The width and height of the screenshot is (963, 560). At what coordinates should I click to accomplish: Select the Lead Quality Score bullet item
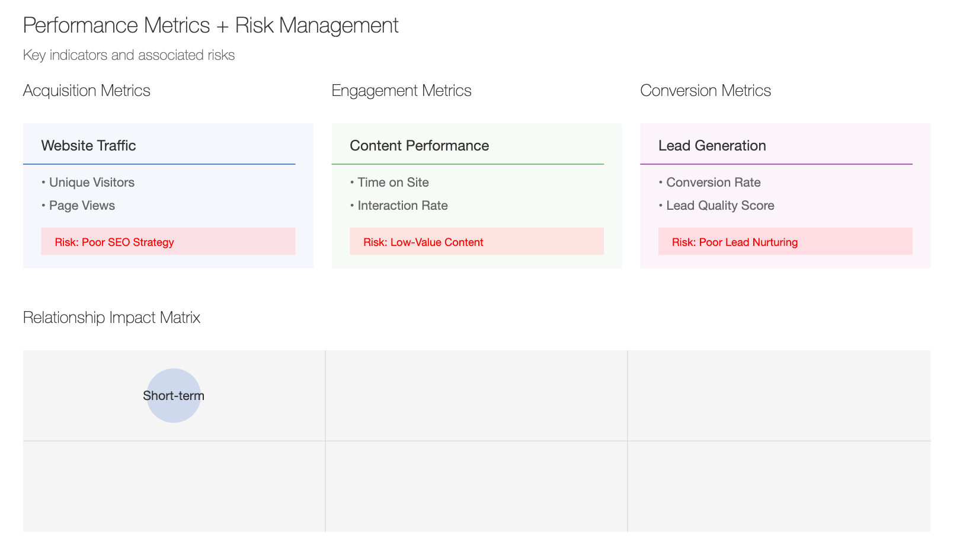click(716, 206)
